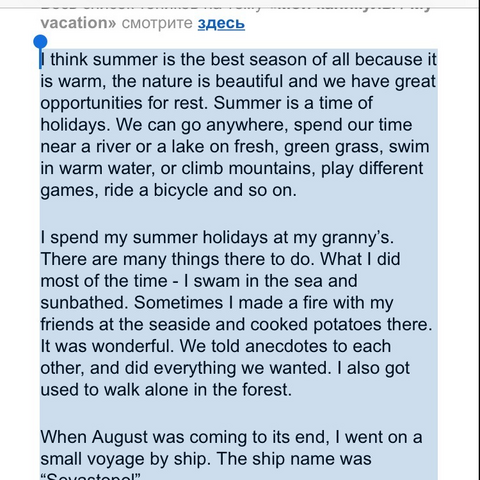Click the word August
Image resolution: width=480 pixels, height=480 pixels.
pos(120,438)
